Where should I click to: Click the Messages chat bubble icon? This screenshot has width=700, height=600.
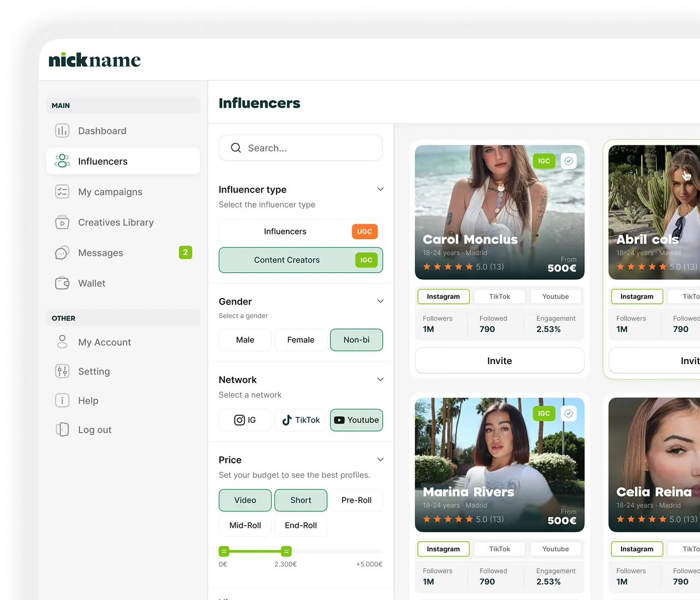[x=63, y=253]
